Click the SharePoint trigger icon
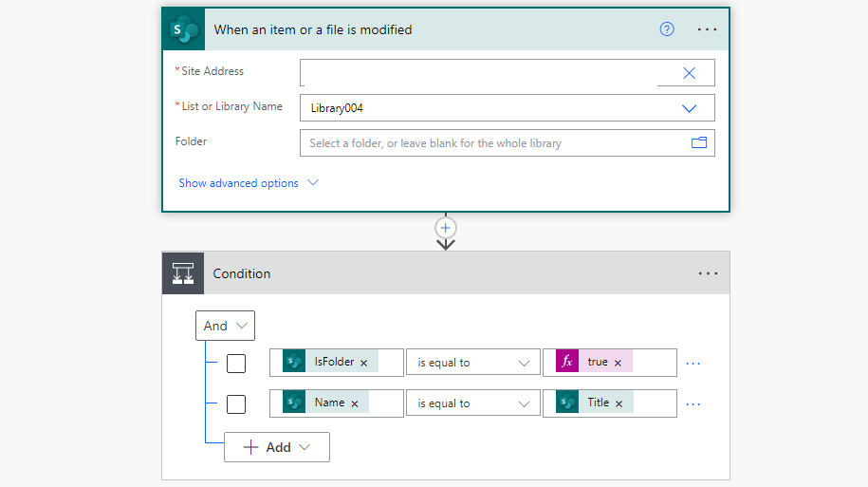Image resolution: width=868 pixels, height=487 pixels. 184,29
